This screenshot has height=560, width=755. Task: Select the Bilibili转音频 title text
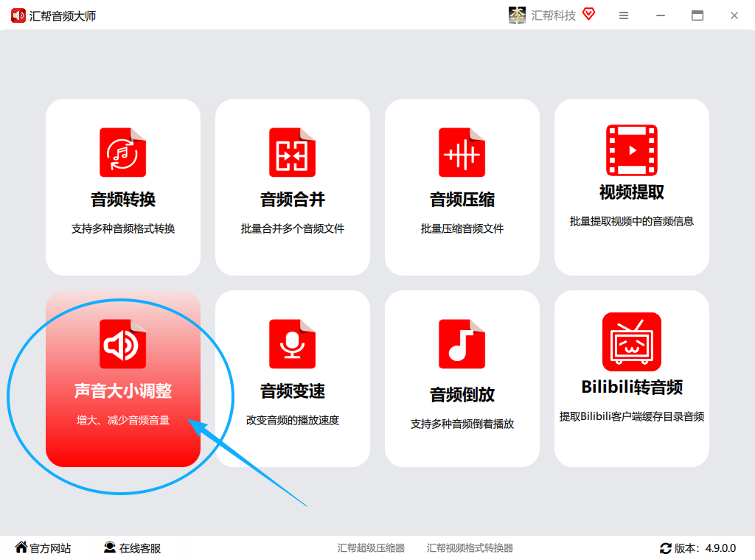pyautogui.click(x=632, y=387)
